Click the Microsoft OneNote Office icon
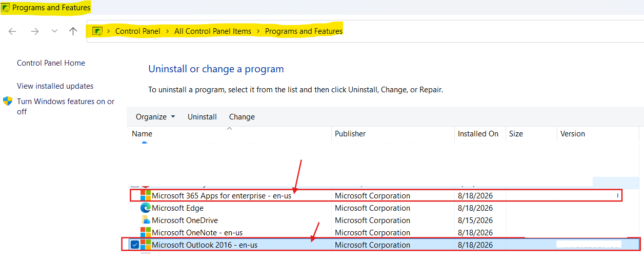Image resolution: width=644 pixels, height=262 pixels. click(x=146, y=233)
